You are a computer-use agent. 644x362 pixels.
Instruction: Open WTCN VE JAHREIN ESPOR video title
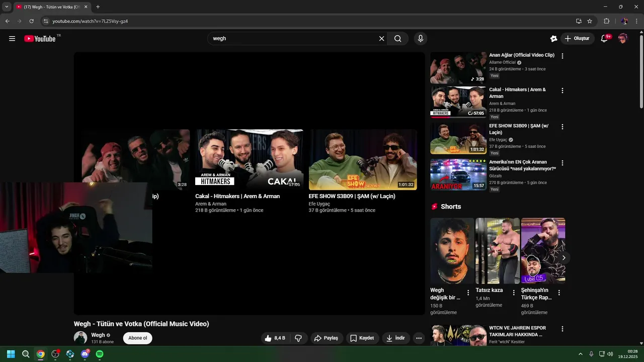(x=518, y=331)
